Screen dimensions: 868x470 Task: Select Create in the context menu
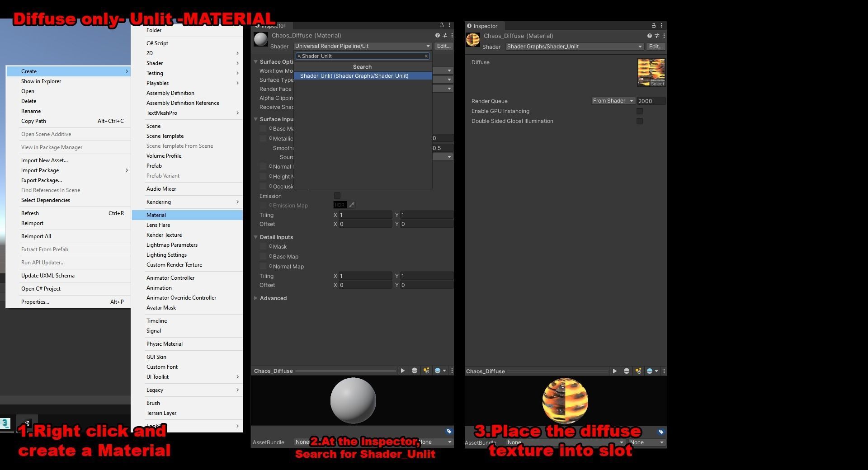pyautogui.click(x=68, y=71)
